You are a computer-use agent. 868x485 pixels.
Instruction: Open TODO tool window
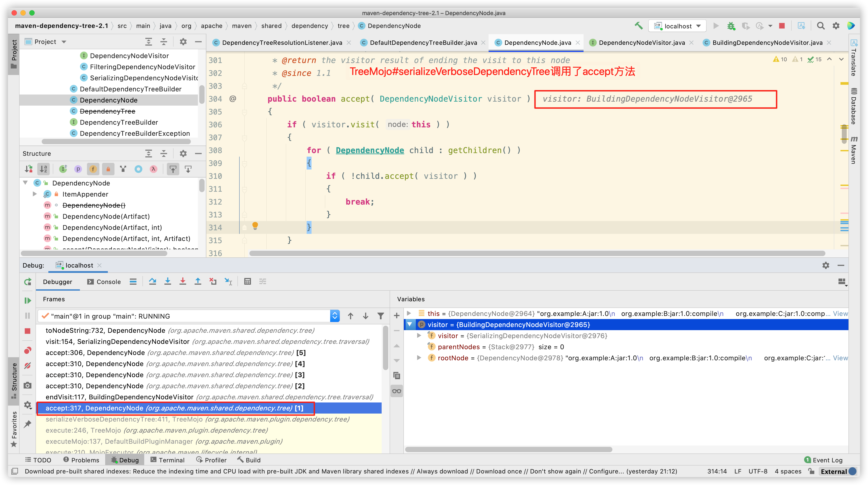tap(38, 460)
